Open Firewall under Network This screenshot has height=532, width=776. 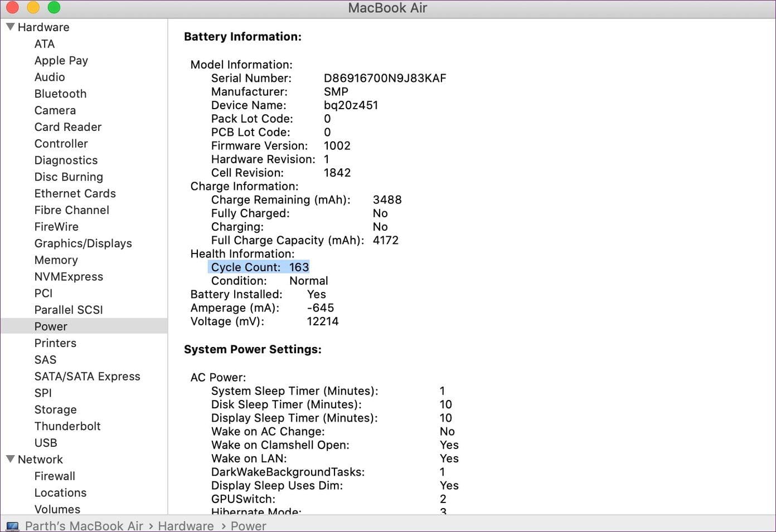(x=55, y=476)
